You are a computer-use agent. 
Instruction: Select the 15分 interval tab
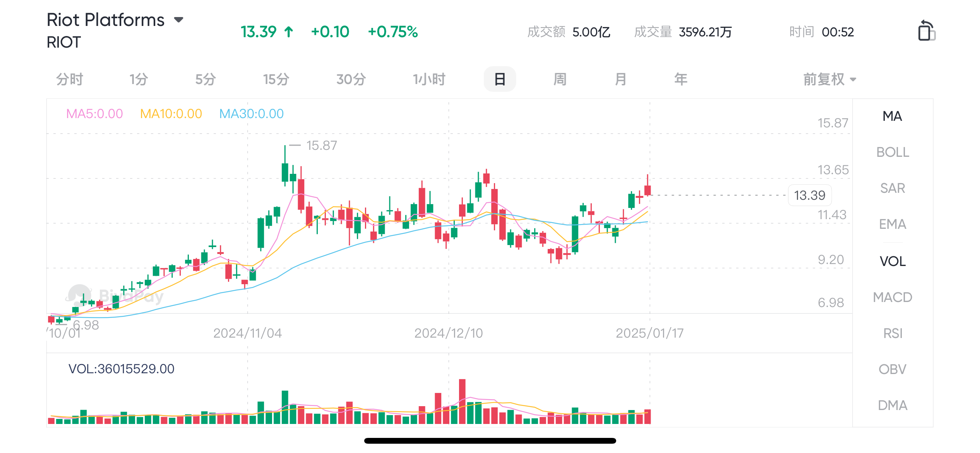(276, 79)
